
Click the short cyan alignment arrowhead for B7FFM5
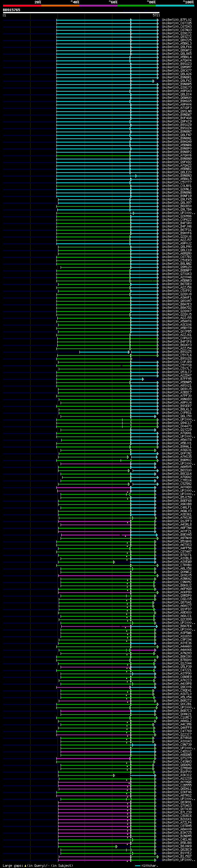coord(143,379)
